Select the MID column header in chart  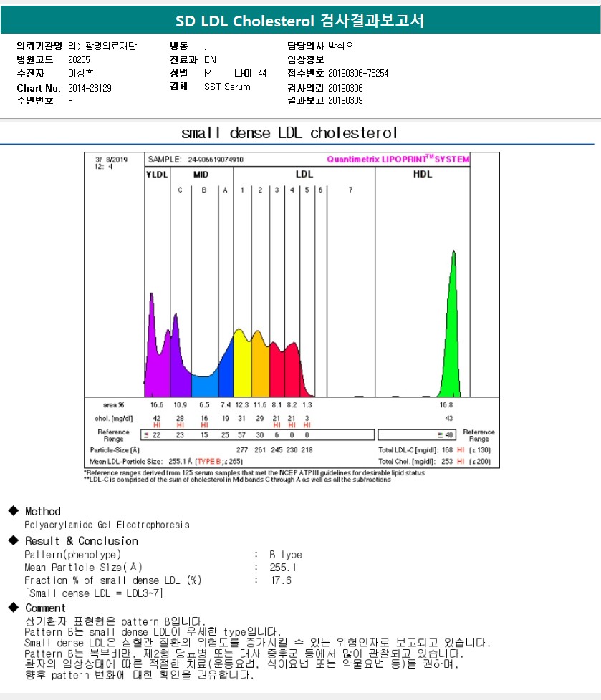pos(201,174)
